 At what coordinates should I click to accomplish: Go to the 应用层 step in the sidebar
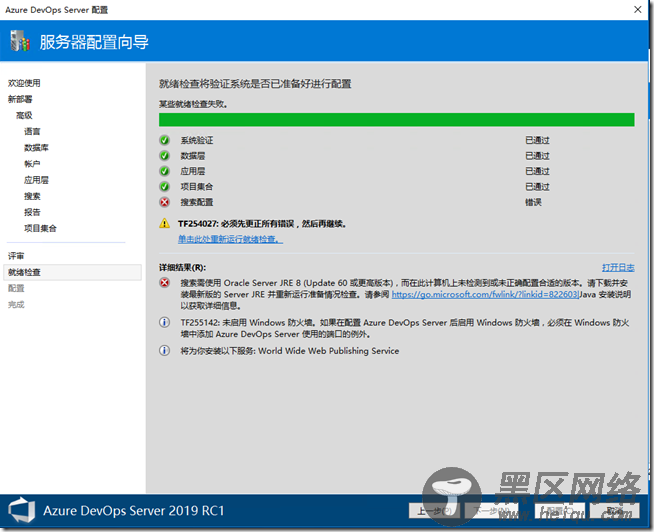(x=36, y=180)
